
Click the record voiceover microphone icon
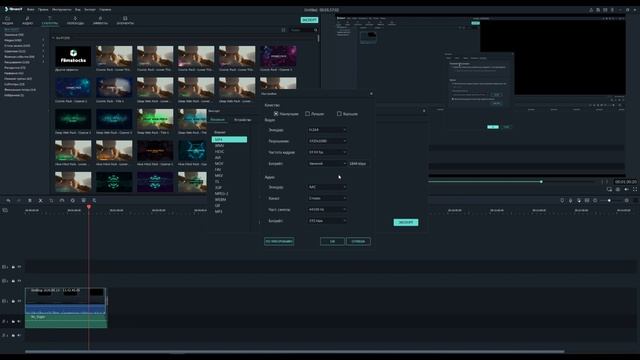coord(571,200)
